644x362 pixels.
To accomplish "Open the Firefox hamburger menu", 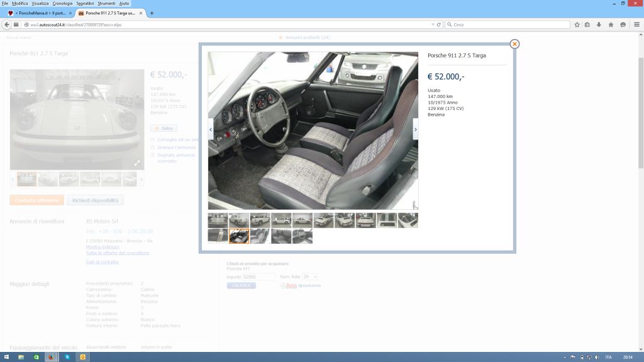I will (636, 25).
